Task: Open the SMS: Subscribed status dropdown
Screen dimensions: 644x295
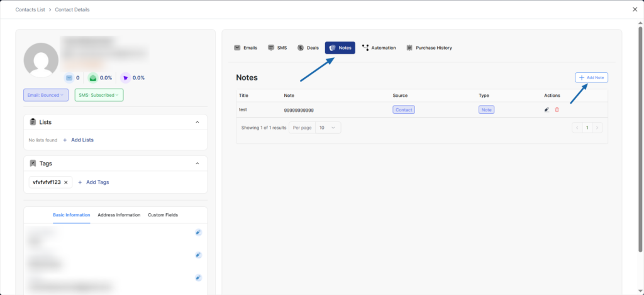Action: [99, 95]
